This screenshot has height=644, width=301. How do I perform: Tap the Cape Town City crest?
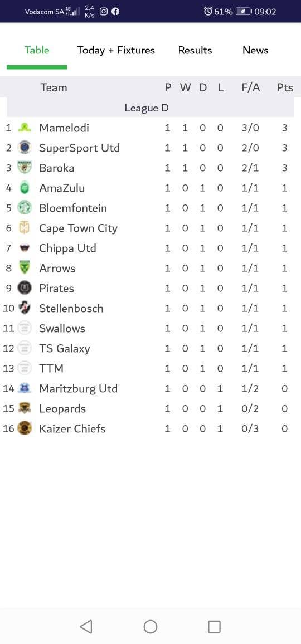(x=25, y=227)
